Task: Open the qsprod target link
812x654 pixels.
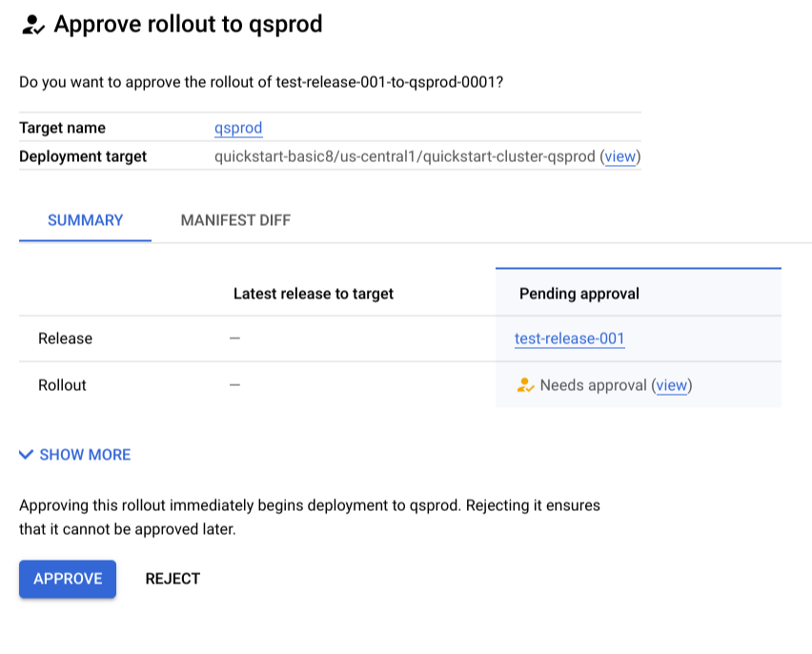Action: (238, 127)
